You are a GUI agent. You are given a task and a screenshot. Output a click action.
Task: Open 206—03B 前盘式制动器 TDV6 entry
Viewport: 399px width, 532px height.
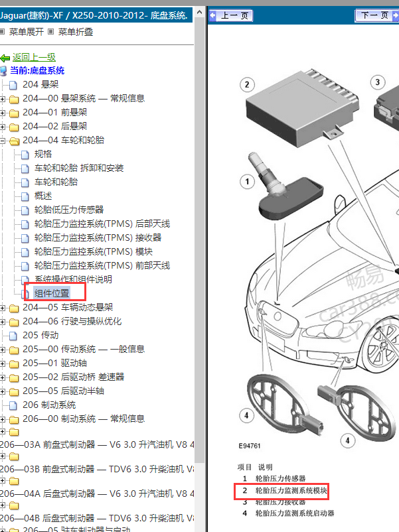97,469
